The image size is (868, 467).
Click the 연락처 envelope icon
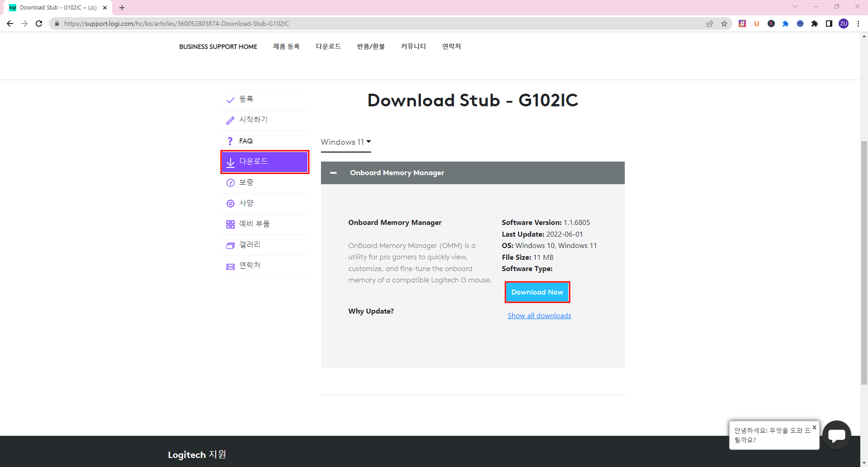pos(231,267)
